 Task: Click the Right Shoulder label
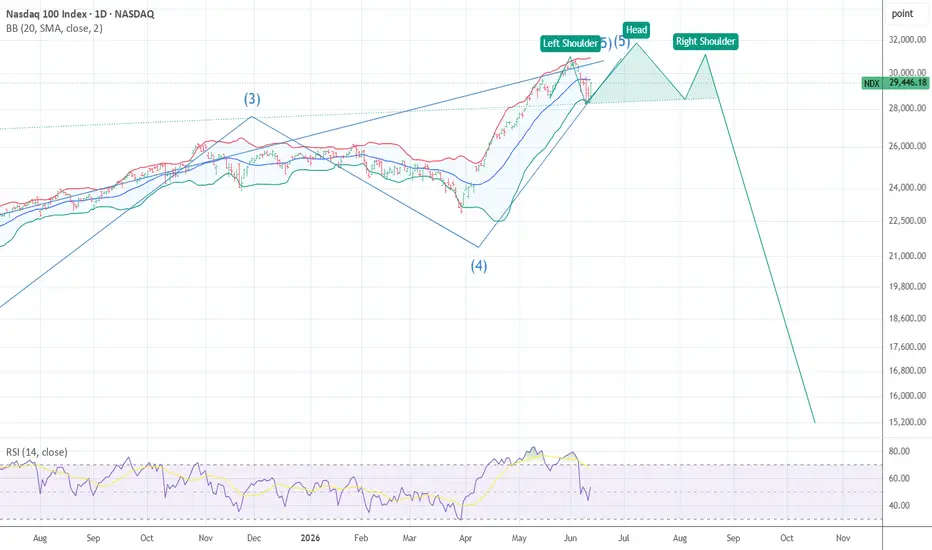pos(706,42)
